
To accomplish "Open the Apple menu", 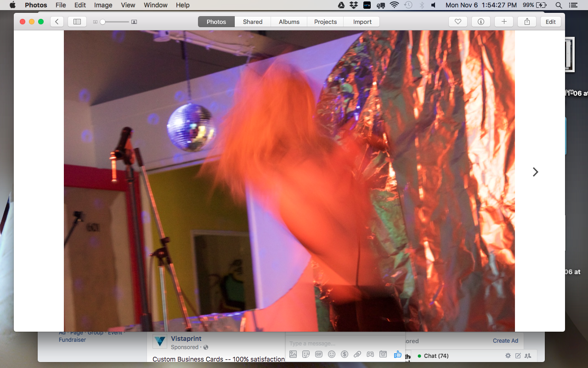I will click(12, 5).
